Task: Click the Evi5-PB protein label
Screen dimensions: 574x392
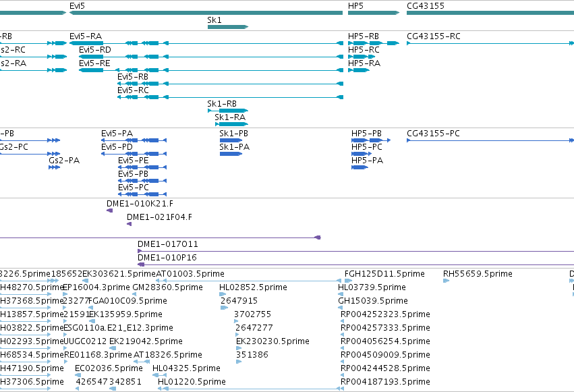Action: 133,174
